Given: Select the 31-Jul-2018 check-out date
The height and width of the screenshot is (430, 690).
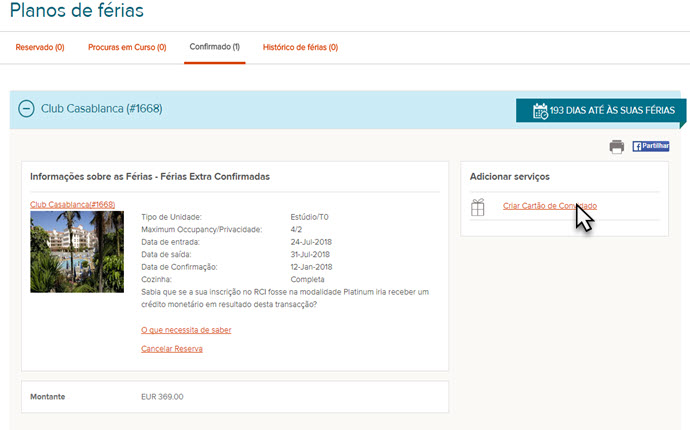Looking at the screenshot, I should tap(310, 254).
